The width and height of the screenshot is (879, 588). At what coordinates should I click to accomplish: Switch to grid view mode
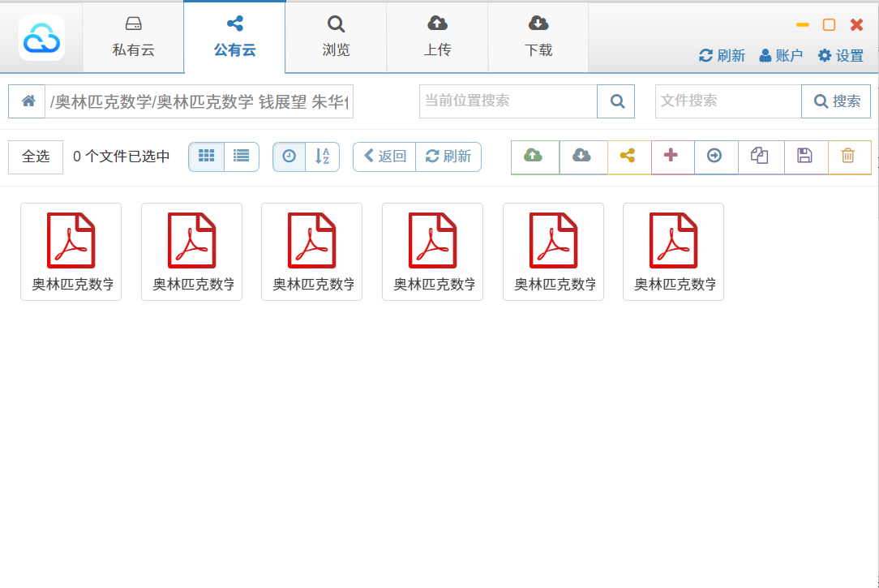tap(206, 157)
